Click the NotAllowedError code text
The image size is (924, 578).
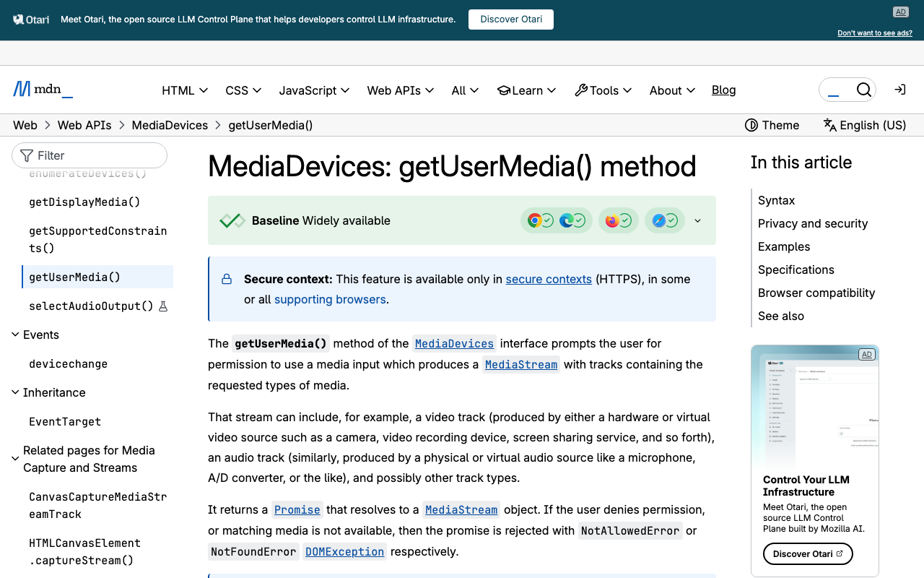pyautogui.click(x=630, y=530)
